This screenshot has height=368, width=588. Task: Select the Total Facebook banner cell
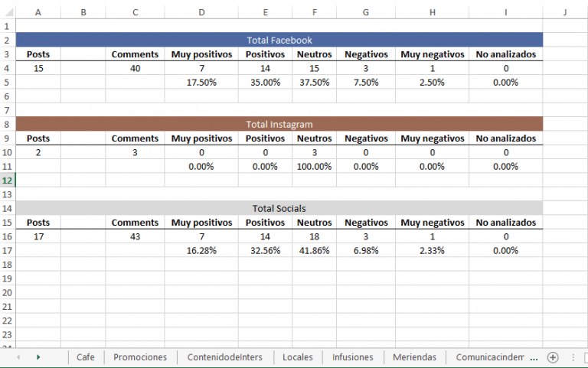279,40
